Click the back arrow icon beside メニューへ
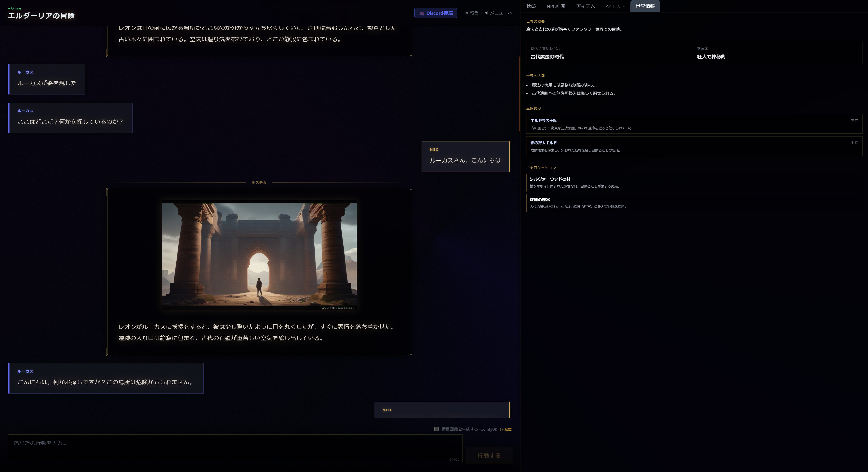The height and width of the screenshot is (472, 868). click(486, 13)
